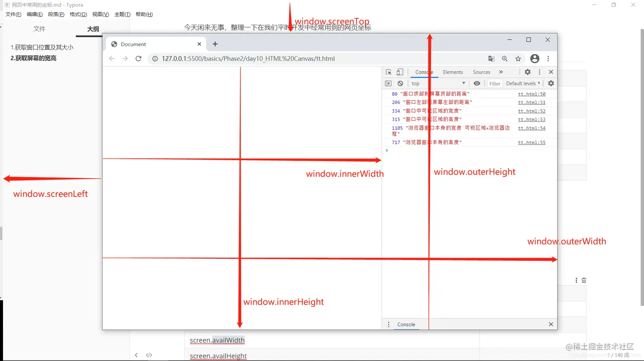Reload the browser page
Screen dimensions: 644x361
[x=138, y=59]
